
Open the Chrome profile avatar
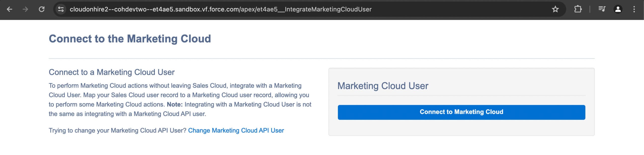618,9
